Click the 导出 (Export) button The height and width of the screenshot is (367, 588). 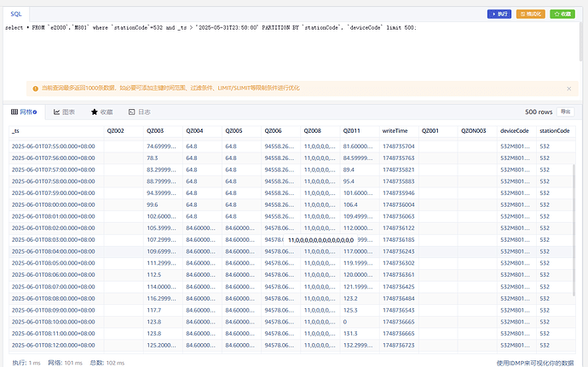pyautogui.click(x=566, y=112)
